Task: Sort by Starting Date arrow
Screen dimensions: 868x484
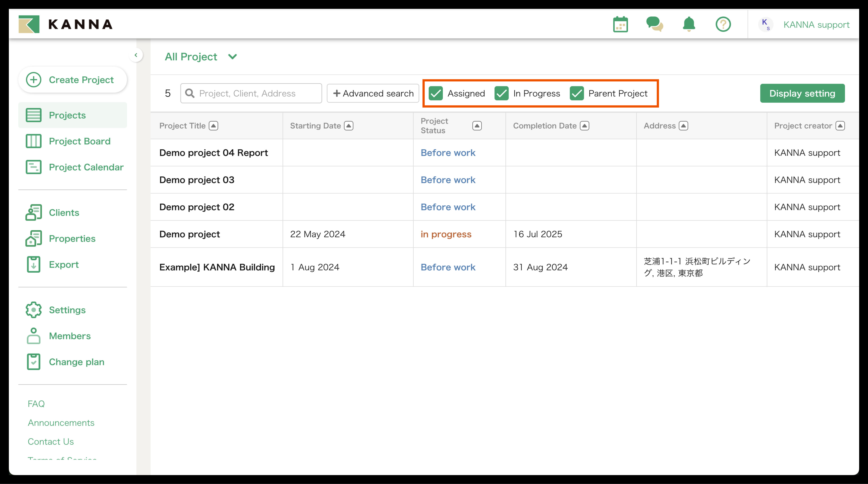Action: [x=349, y=126]
